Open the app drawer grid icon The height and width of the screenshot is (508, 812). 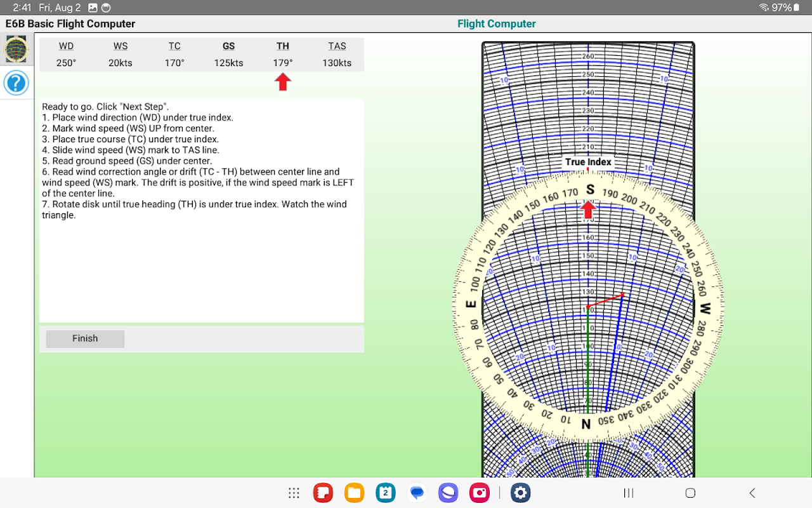[x=294, y=493]
